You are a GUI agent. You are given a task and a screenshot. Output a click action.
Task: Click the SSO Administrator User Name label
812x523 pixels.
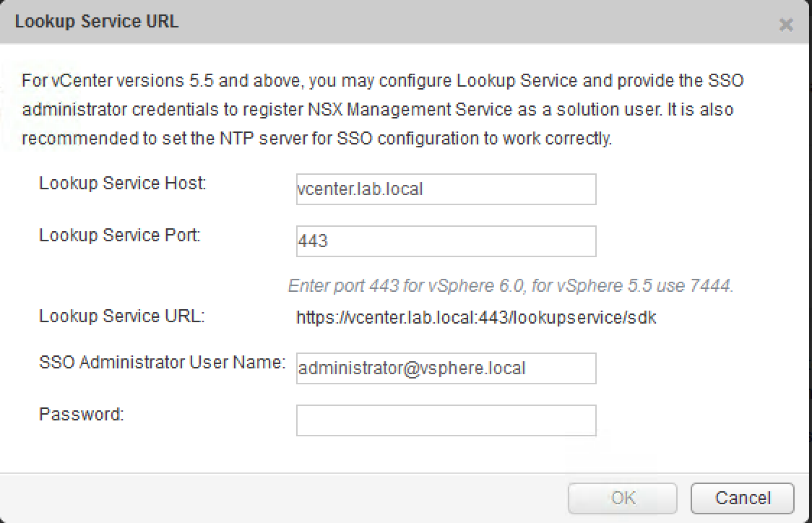(162, 362)
